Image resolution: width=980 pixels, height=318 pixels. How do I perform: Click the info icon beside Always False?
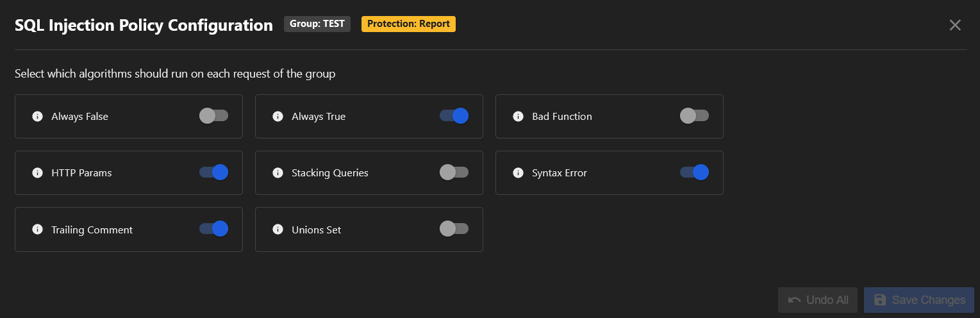[37, 117]
